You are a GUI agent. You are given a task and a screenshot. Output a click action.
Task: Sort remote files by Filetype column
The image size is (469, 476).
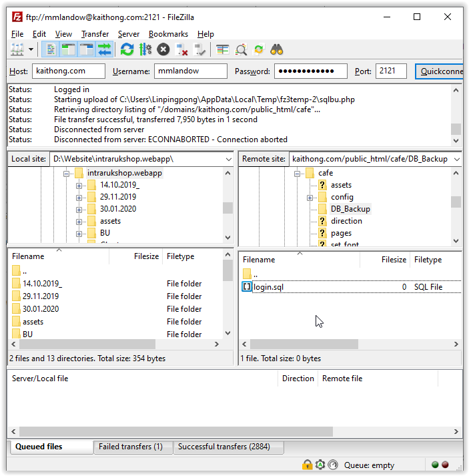(436, 260)
